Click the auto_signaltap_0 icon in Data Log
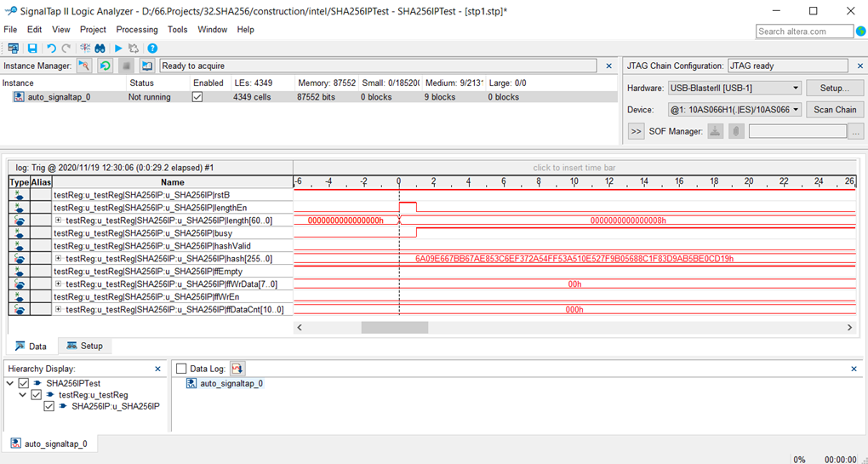Screen dimensions: 868x464 pyautogui.click(x=192, y=383)
